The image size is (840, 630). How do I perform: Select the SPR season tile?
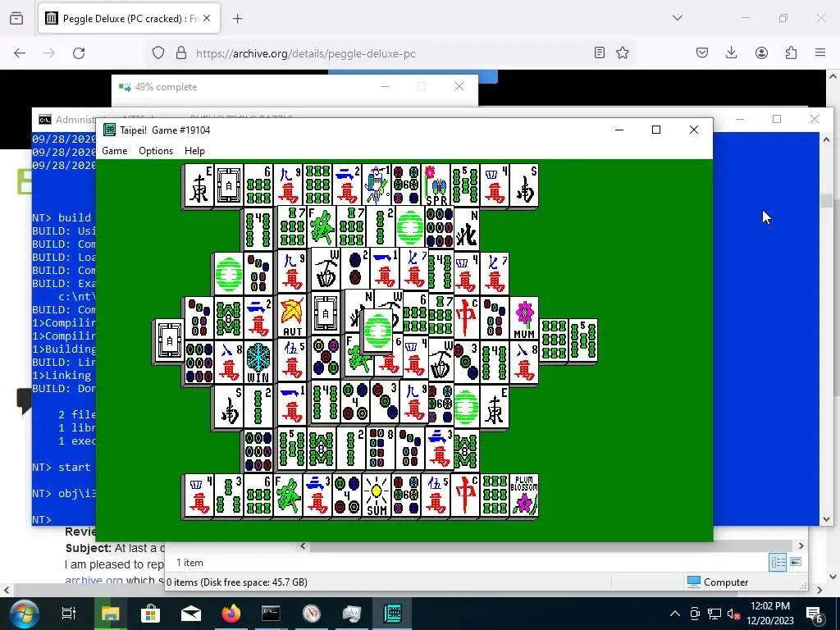click(x=436, y=185)
